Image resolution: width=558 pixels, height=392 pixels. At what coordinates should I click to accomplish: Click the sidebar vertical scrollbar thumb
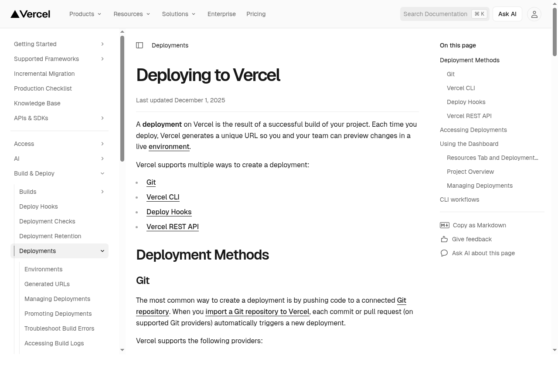[122, 98]
